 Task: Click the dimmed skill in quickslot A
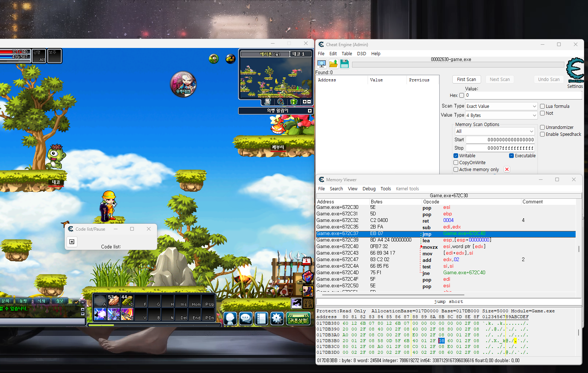(x=100, y=300)
